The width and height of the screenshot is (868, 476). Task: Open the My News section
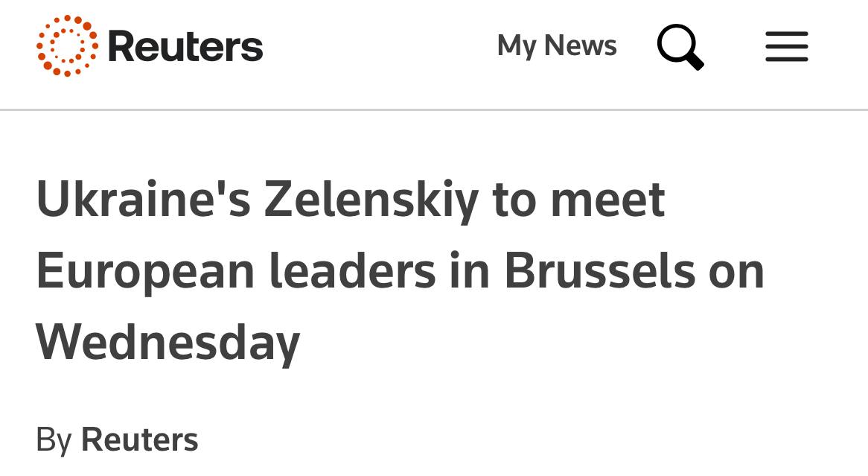click(557, 45)
